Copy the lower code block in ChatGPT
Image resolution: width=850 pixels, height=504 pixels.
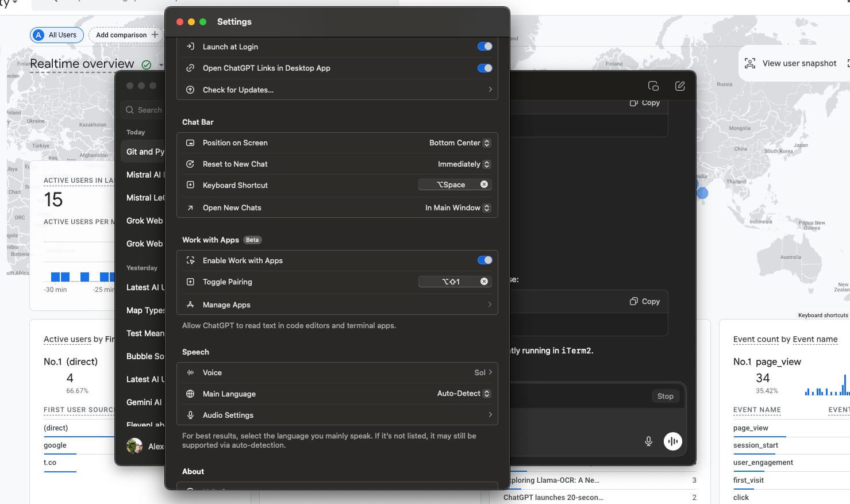645,301
